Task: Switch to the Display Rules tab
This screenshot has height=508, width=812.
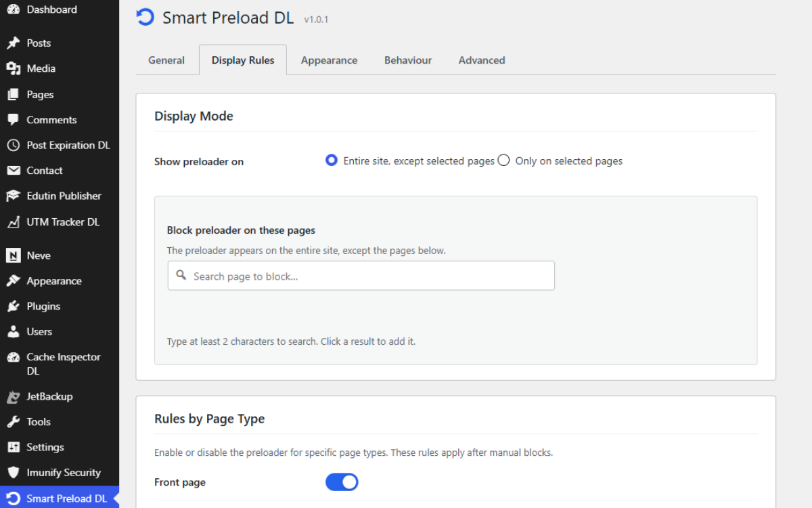Action: (243, 60)
